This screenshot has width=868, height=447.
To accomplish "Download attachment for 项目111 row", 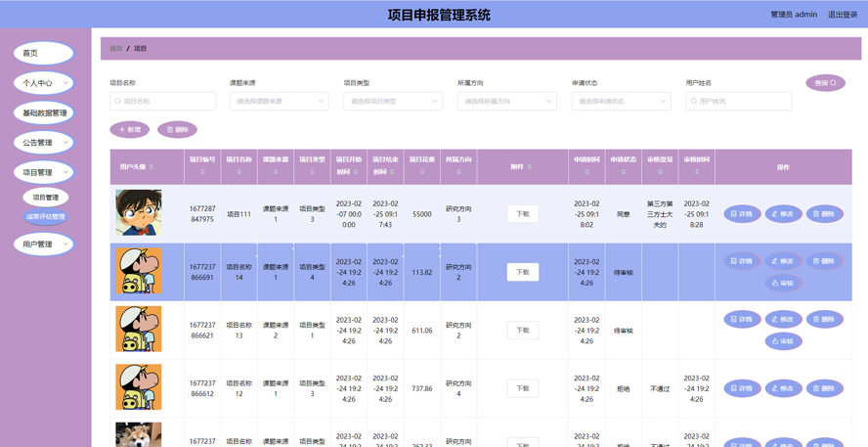I will (x=523, y=214).
